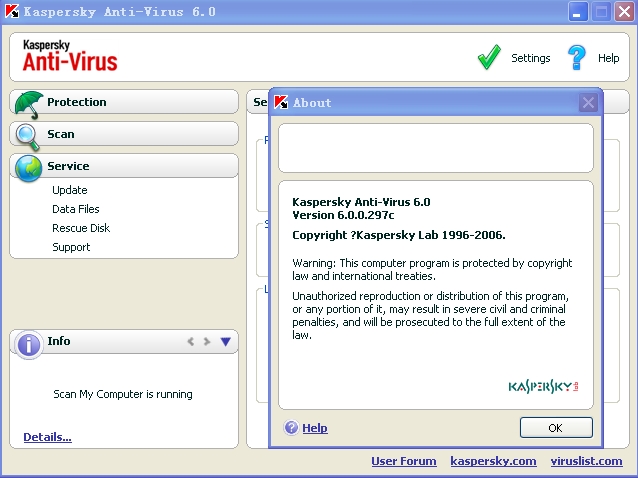
Task: Click the blue question mark Help icon
Action: 577,57
